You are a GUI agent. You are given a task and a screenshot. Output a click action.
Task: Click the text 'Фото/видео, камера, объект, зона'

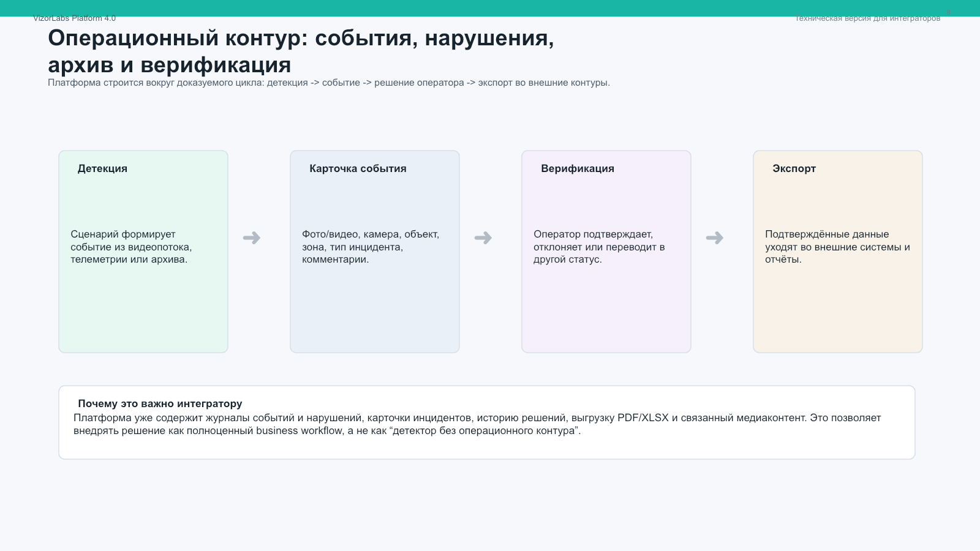coord(371,247)
